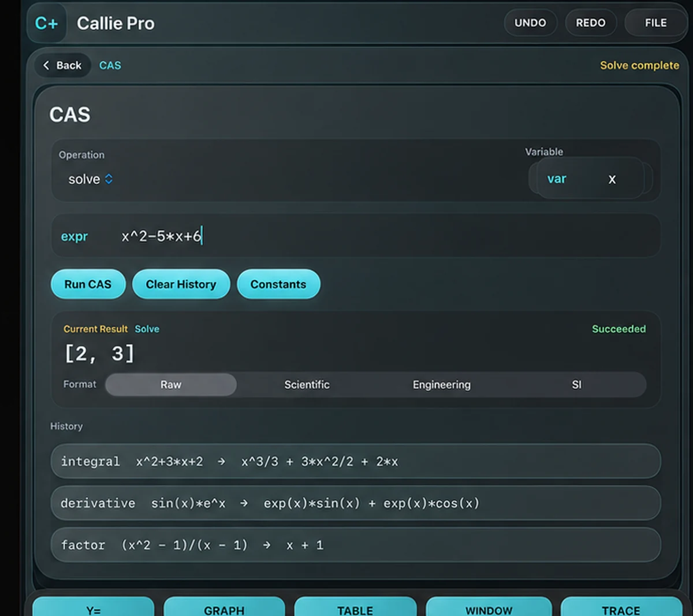This screenshot has height=616, width=693.
Task: Select the integral history entry
Action: [x=356, y=461]
